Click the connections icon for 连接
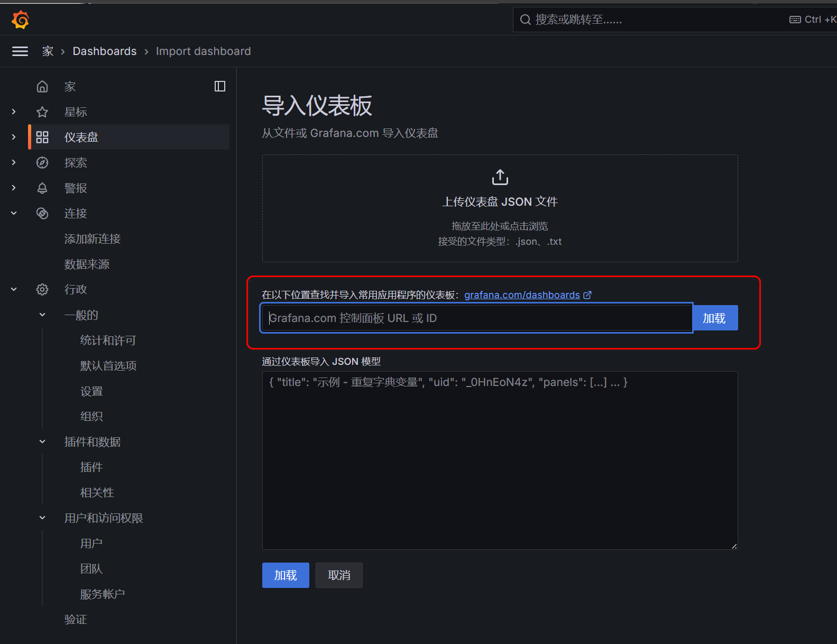The image size is (837, 644). coord(42,213)
